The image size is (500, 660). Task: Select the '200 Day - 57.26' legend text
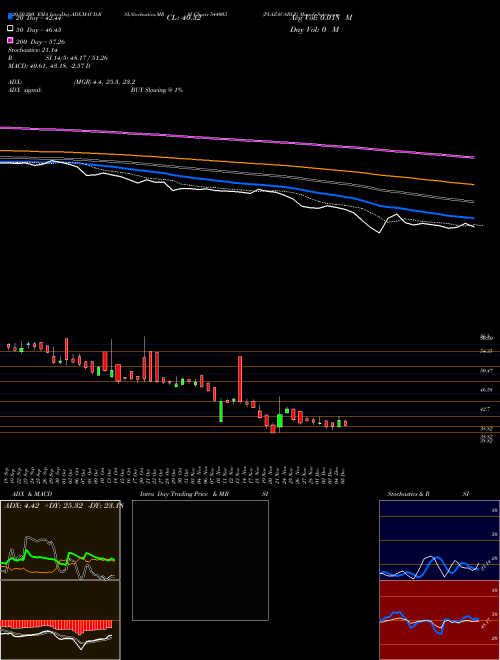tap(40, 42)
